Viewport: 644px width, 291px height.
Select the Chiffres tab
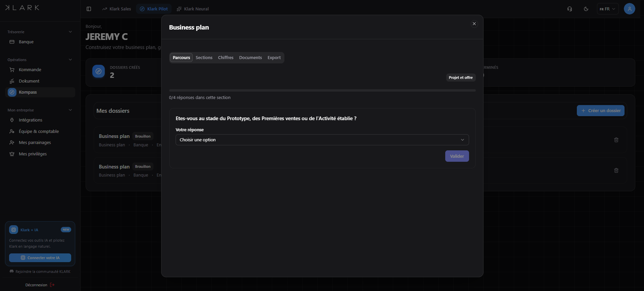[x=226, y=58]
